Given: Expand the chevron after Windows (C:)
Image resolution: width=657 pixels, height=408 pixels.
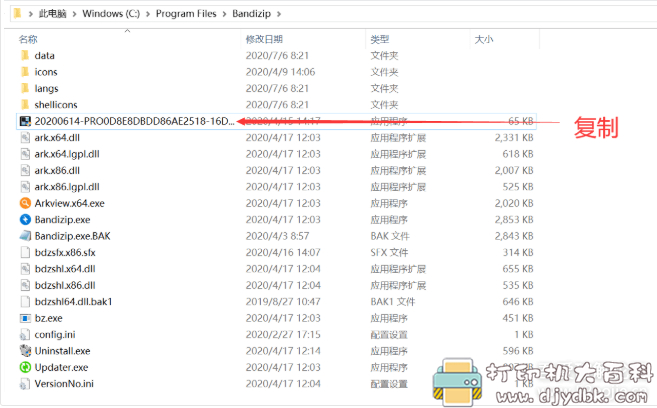Looking at the screenshot, I should point(147,14).
